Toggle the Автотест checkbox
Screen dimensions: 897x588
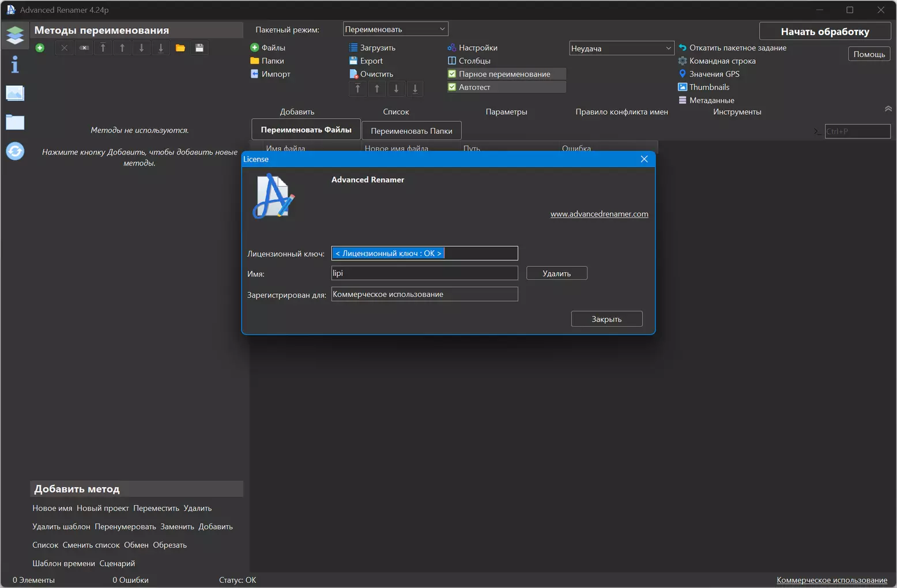pos(506,87)
